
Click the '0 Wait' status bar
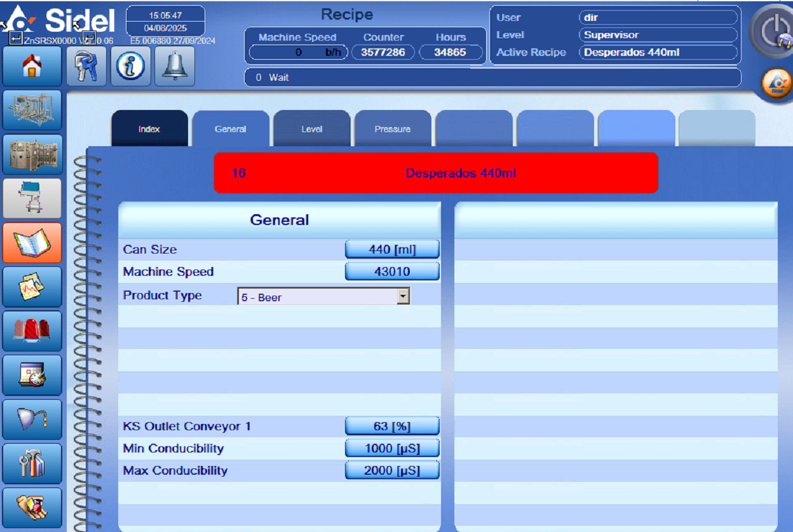click(493, 78)
